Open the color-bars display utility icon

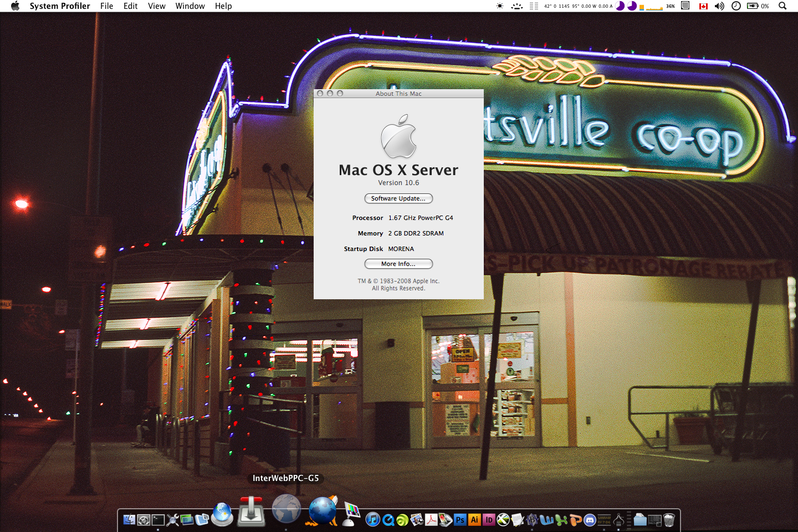pos(351,514)
